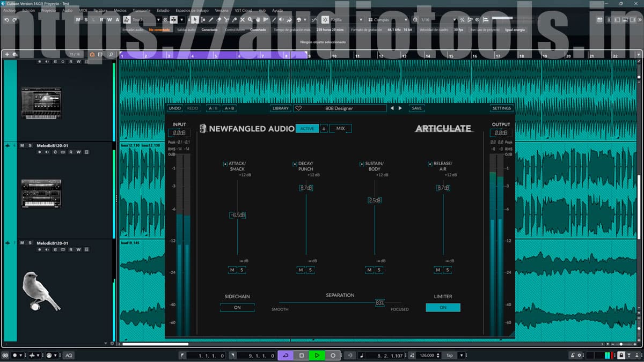The width and height of the screenshot is (644, 362).
Task: Mute the ATTACK/SMACK band
Action: tap(232, 270)
